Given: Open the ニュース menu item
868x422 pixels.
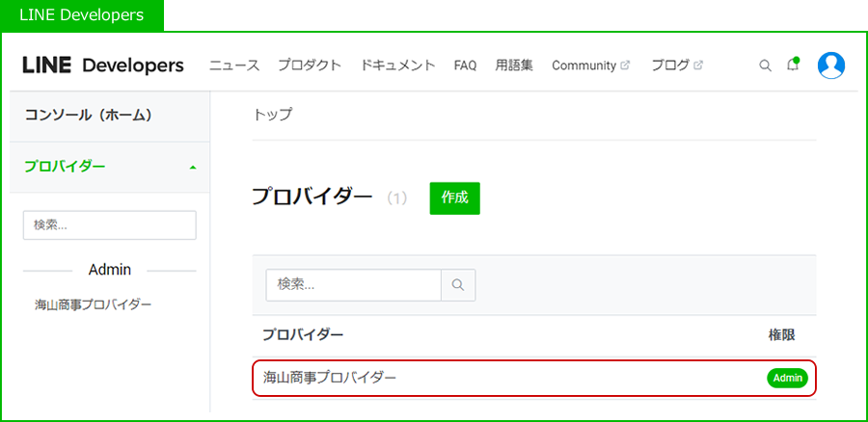Looking at the screenshot, I should (234, 66).
